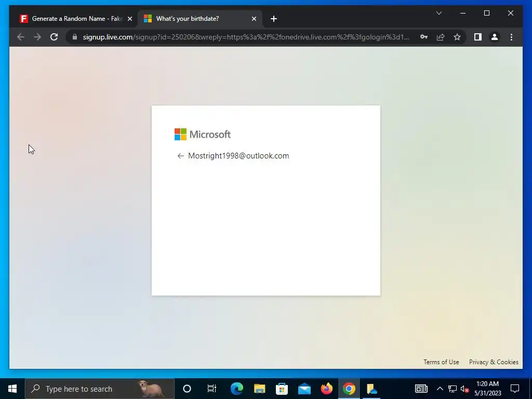Click the Chrome taskbar icon
Screen dimensions: 532x399
pyautogui.click(x=349, y=389)
